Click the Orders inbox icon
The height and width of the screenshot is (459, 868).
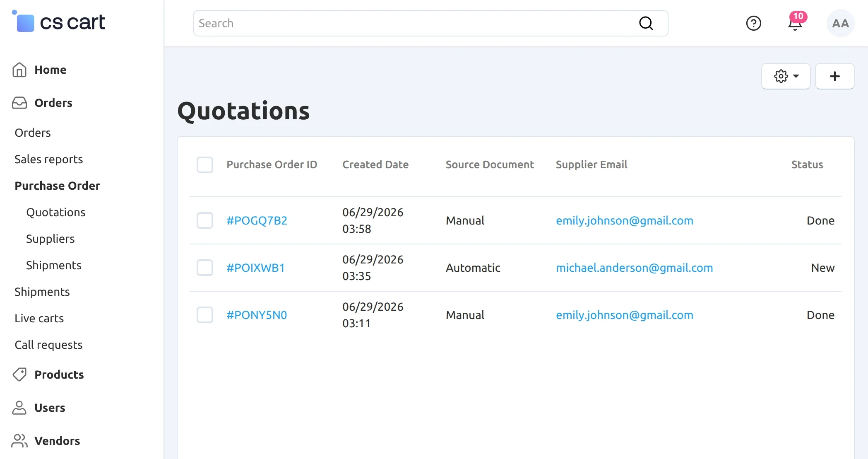[19, 103]
